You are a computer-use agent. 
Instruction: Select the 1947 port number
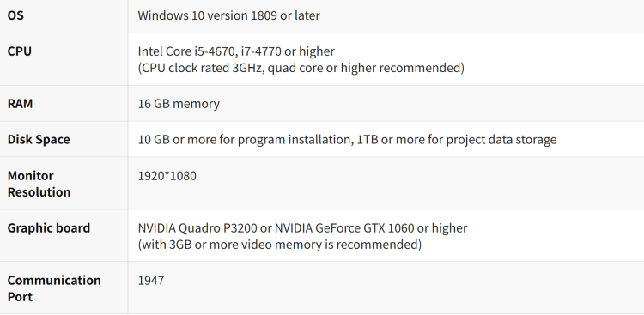click(151, 281)
